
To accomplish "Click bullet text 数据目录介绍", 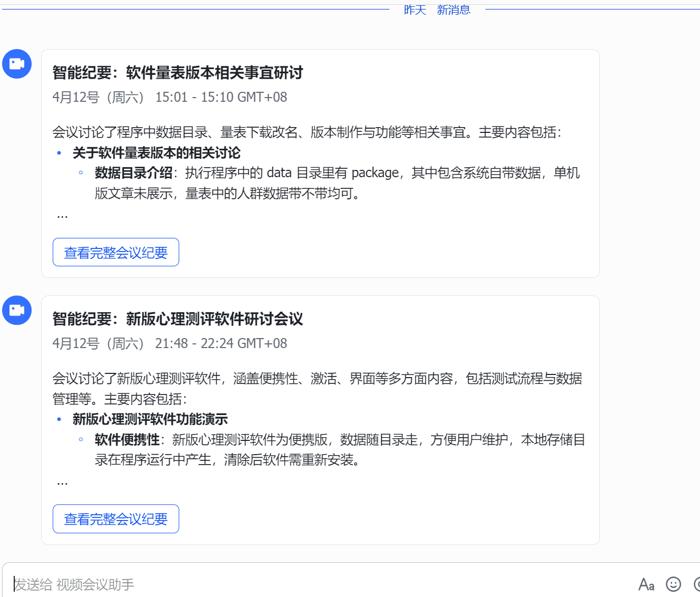I will click(133, 173).
